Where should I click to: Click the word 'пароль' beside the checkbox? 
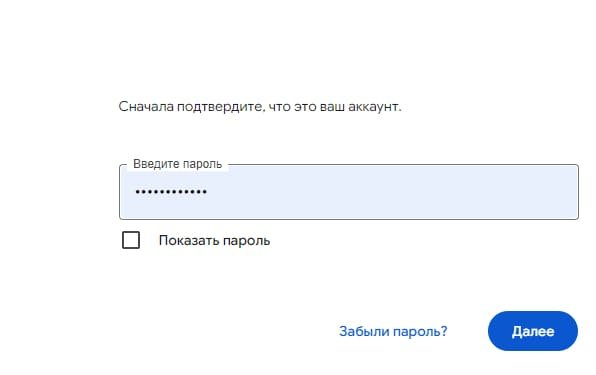pyautogui.click(x=246, y=241)
